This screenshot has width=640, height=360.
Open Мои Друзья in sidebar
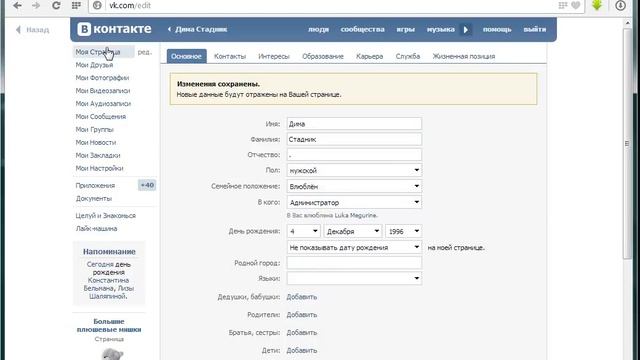pyautogui.click(x=94, y=65)
